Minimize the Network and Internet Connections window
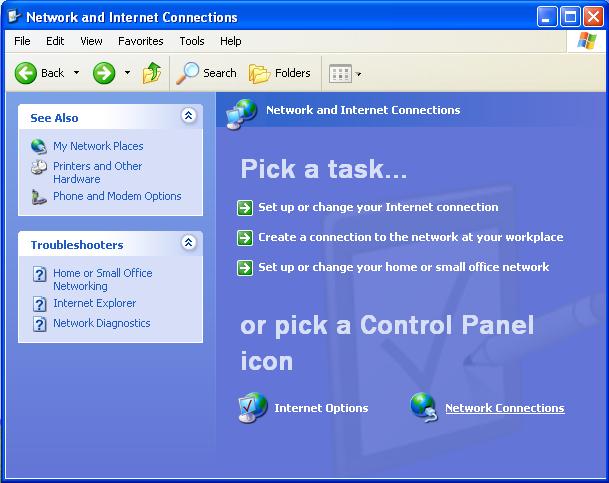This screenshot has width=609, height=483. pyautogui.click(x=547, y=17)
